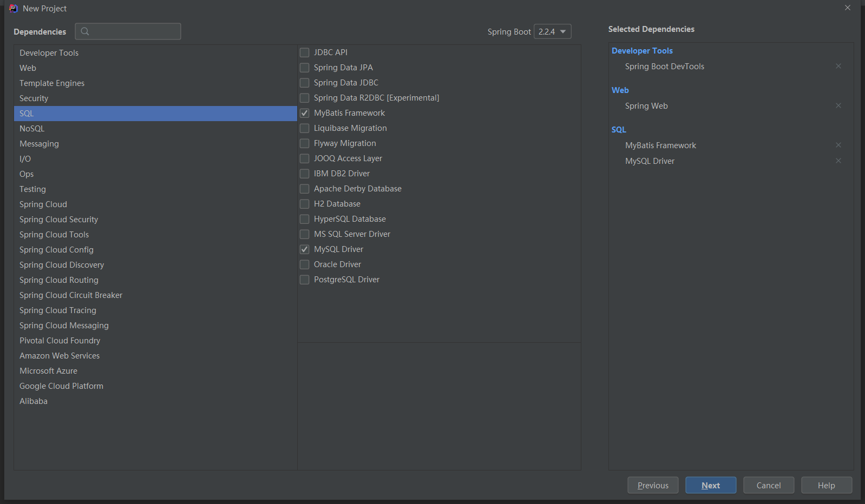Select the SQL category in list
This screenshot has width=865, height=504.
click(x=155, y=114)
